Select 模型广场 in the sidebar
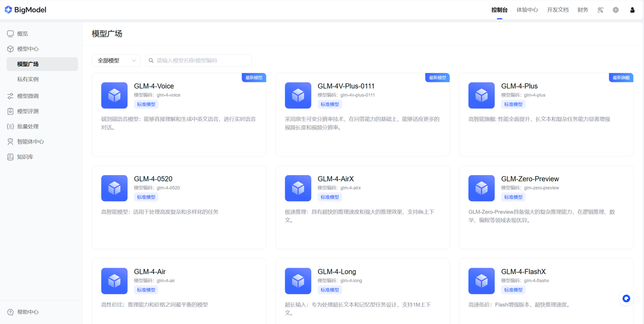The width and height of the screenshot is (644, 324). 42,64
